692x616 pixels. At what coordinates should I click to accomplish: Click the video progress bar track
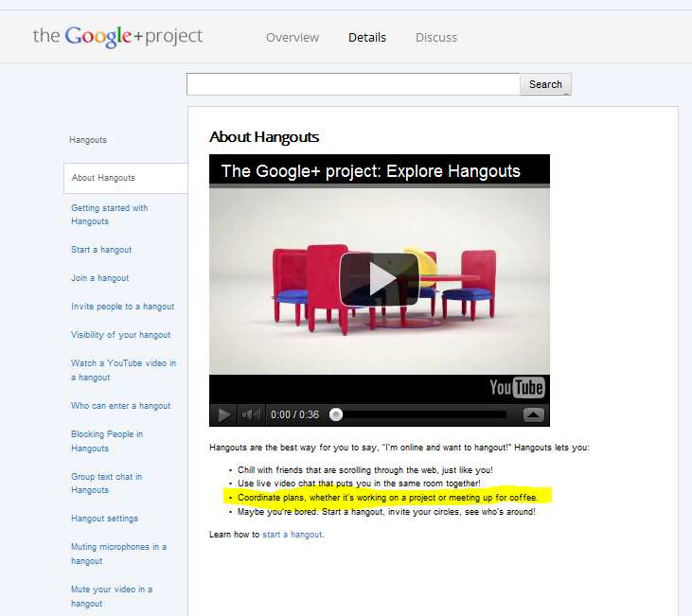[424, 414]
